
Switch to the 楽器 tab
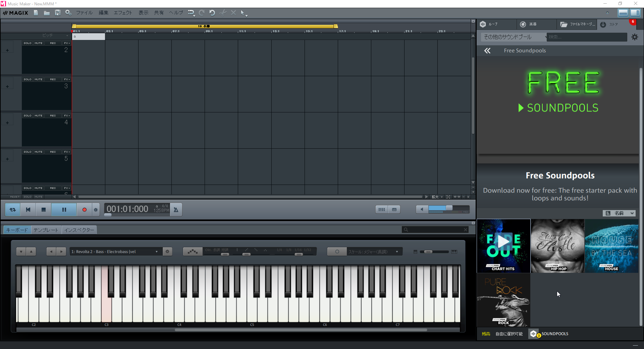point(536,24)
